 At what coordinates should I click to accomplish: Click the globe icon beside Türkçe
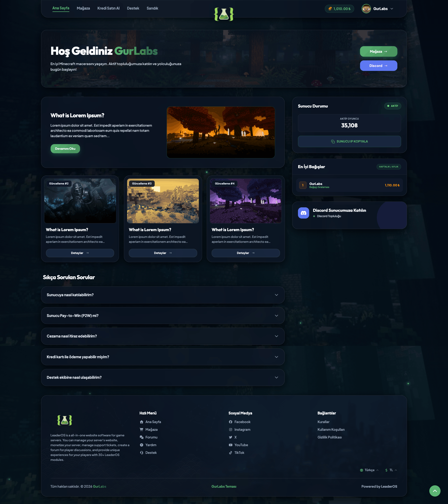361,470
